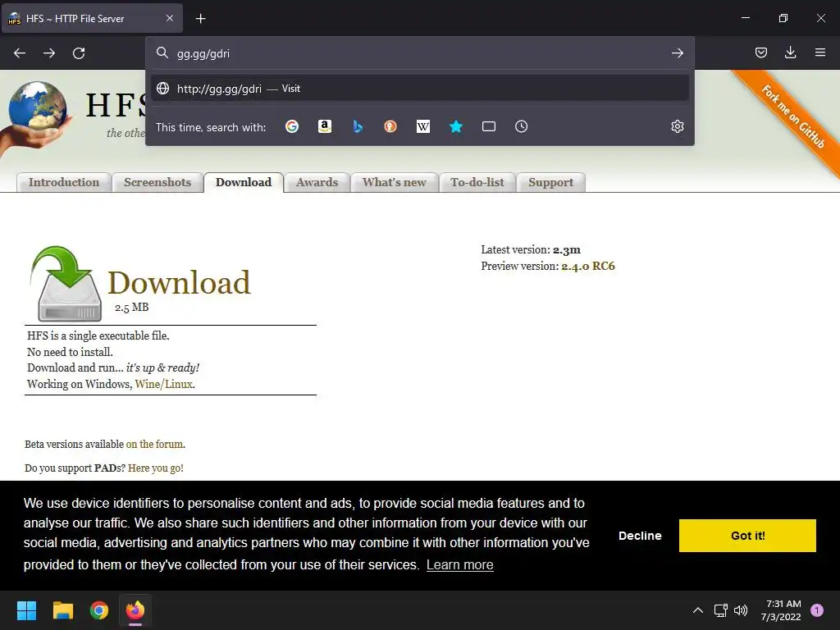Screen dimensions: 840x630
Task: Open a new browser tab
Action: [200, 19]
